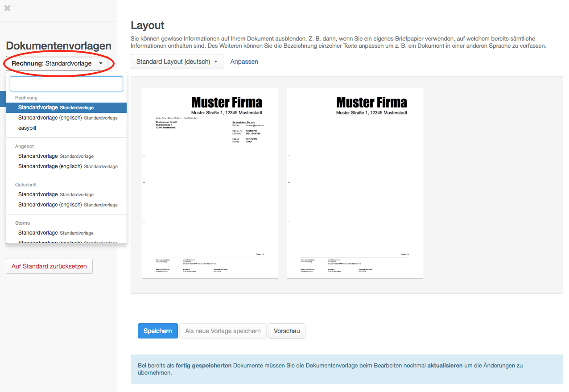Click the Anpassen link
Image resolution: width=569 pixels, height=392 pixels.
coord(244,62)
